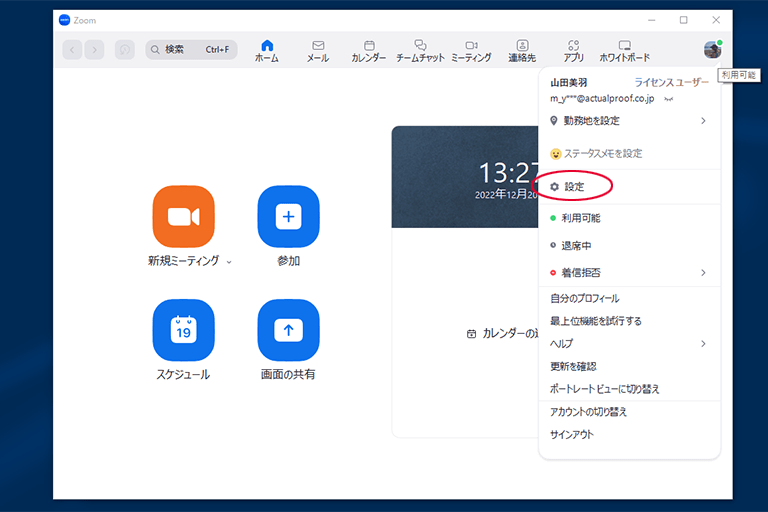Choose アカウントの切り替え
The height and width of the screenshot is (512, 768).
click(629, 412)
